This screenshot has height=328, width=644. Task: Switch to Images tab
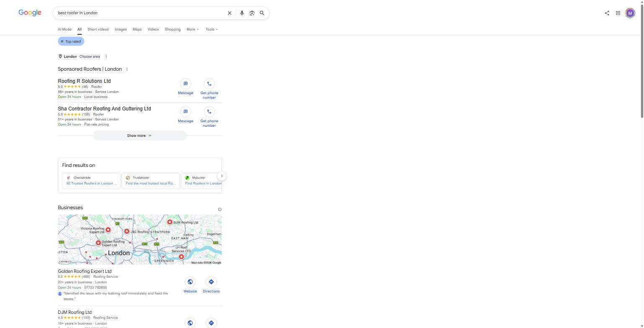pyautogui.click(x=121, y=29)
